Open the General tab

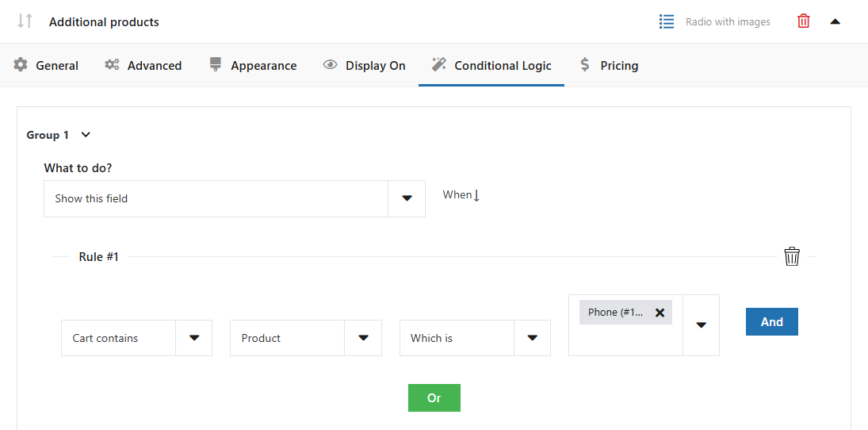coord(46,65)
